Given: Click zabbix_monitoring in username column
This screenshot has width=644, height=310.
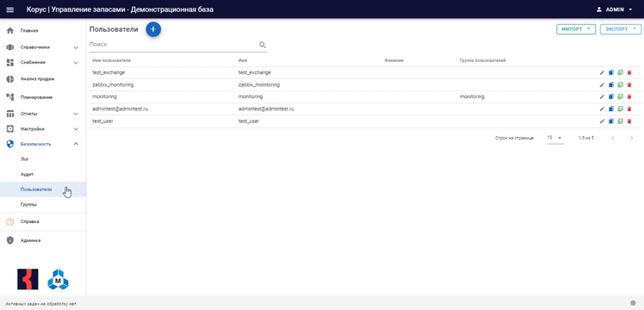Looking at the screenshot, I should pyautogui.click(x=113, y=85).
